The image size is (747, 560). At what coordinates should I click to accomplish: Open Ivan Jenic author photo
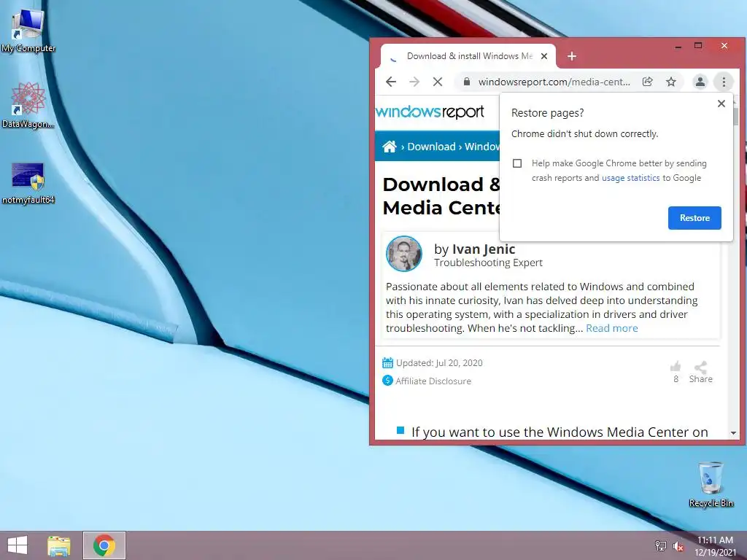pos(404,253)
